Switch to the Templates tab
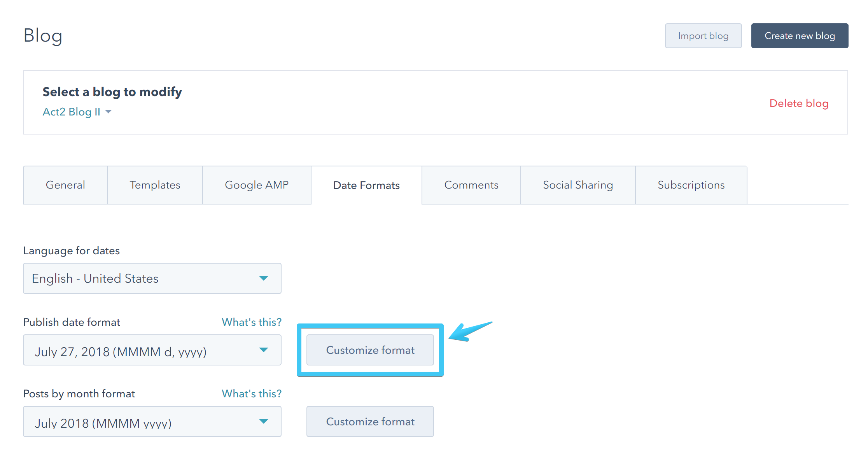Viewport: 868px width, 465px height. point(154,185)
